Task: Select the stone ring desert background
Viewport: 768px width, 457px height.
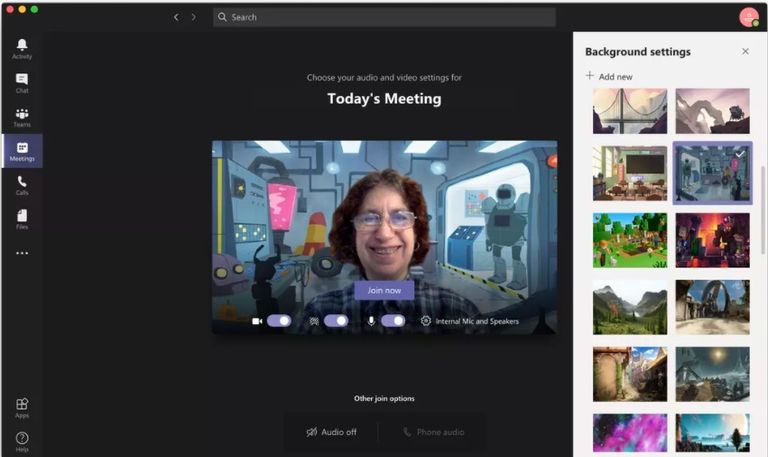Action: 713,307
